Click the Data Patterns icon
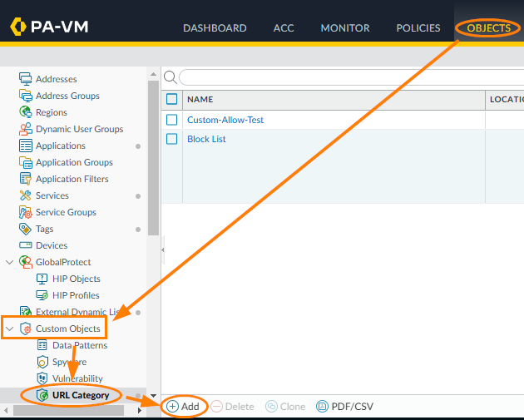The height and width of the screenshot is (420, 524). (42, 345)
